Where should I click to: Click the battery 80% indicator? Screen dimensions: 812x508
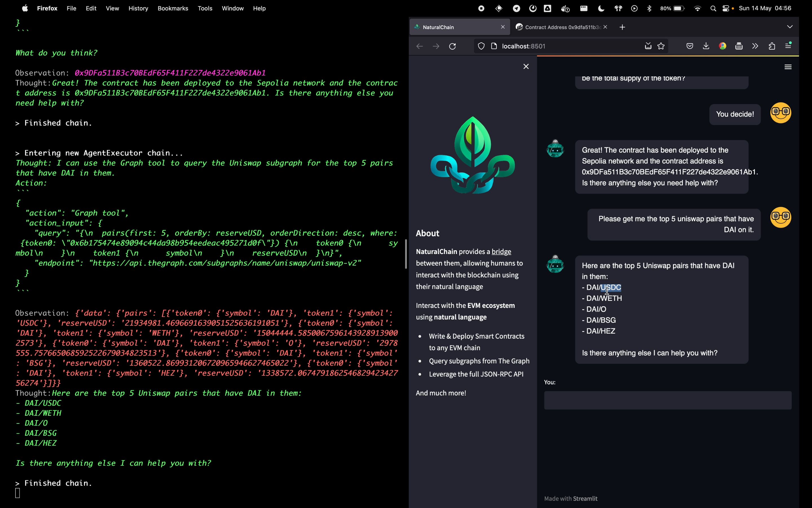tap(672, 8)
